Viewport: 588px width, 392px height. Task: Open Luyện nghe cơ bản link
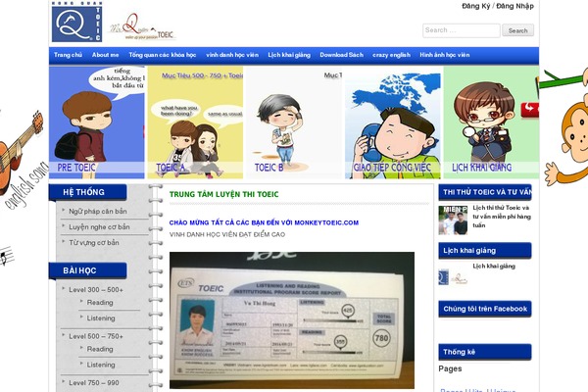[x=99, y=227]
